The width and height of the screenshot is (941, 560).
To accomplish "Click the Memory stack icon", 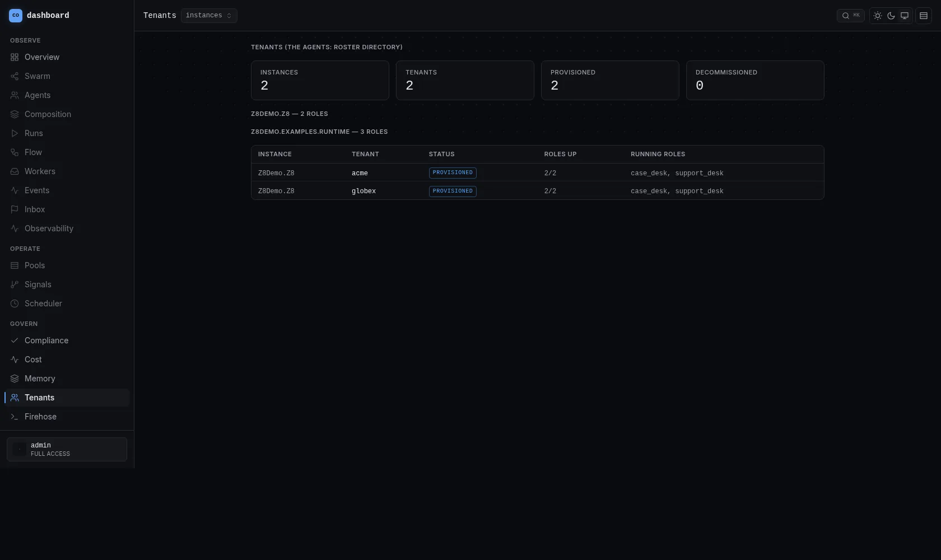I will click(x=15, y=379).
